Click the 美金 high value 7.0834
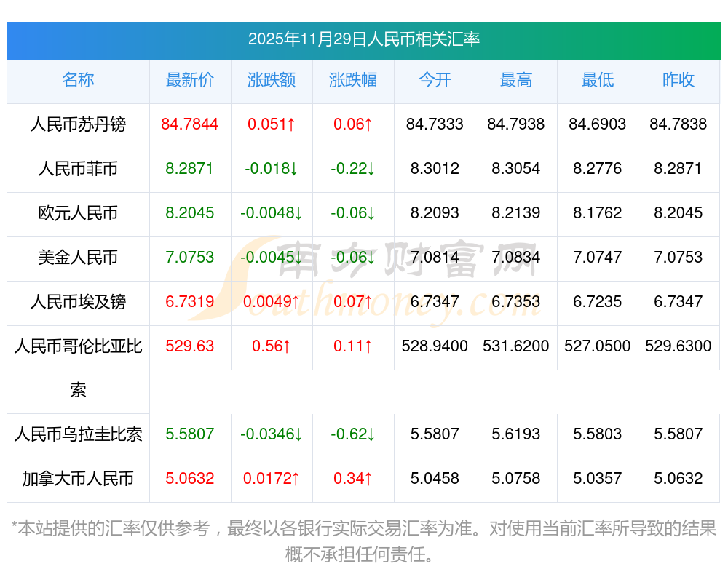The image size is (728, 577). 516,257
